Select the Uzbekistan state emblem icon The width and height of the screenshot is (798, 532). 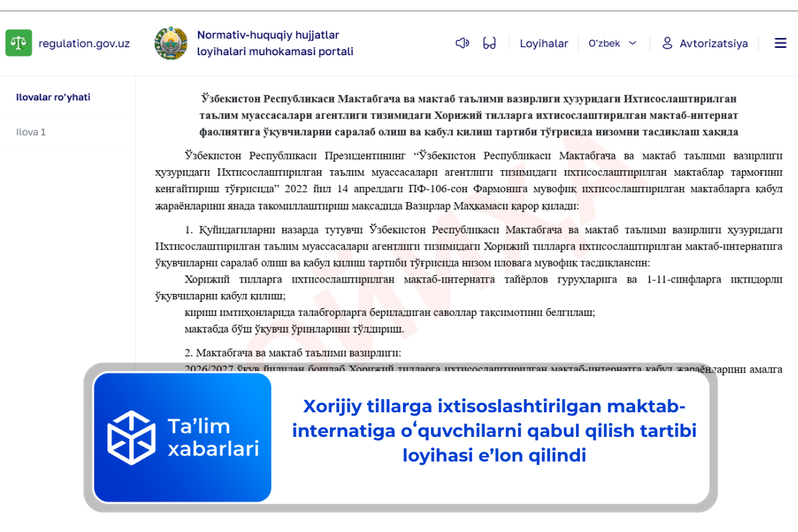[170, 43]
